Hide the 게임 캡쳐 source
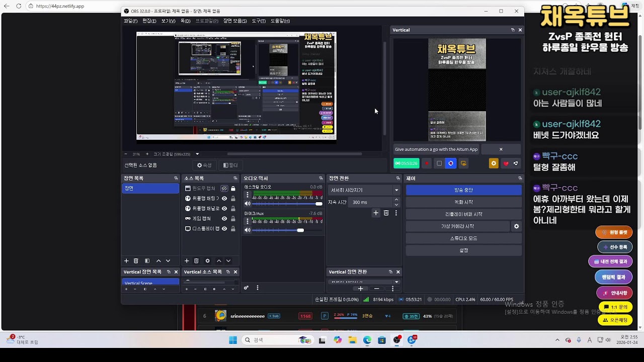Viewport: 644px width, 362px height. point(224,219)
